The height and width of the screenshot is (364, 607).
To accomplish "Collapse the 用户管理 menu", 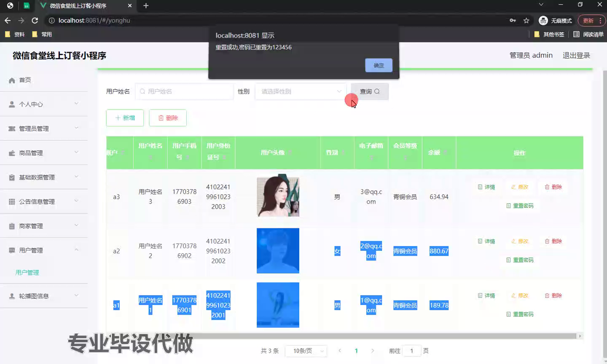I will 44,250.
